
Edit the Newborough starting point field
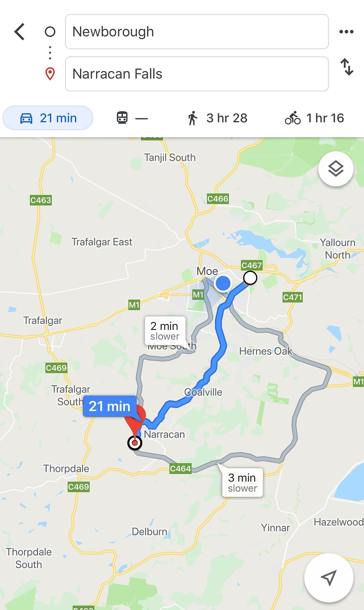(x=197, y=32)
